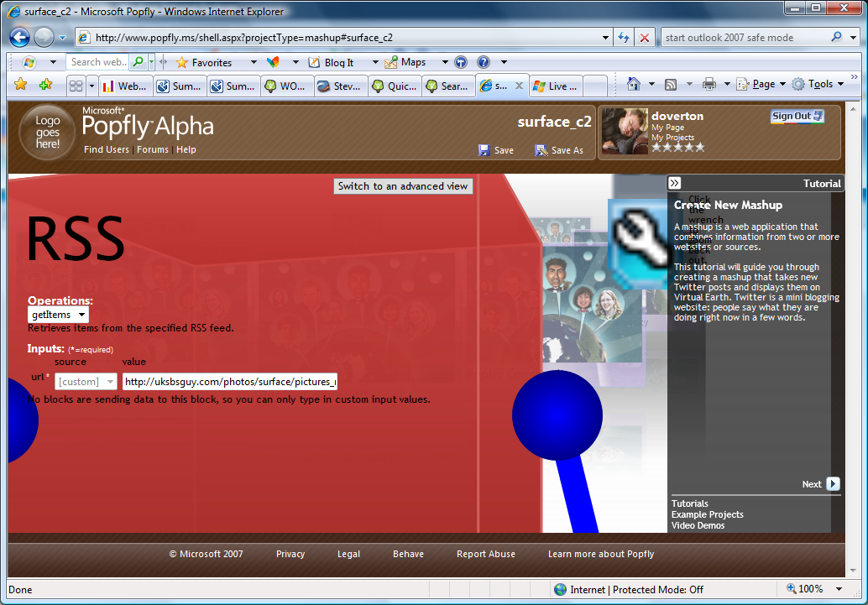This screenshot has height=605, width=868.
Task: Open the Popfly Help link
Action: coord(186,149)
